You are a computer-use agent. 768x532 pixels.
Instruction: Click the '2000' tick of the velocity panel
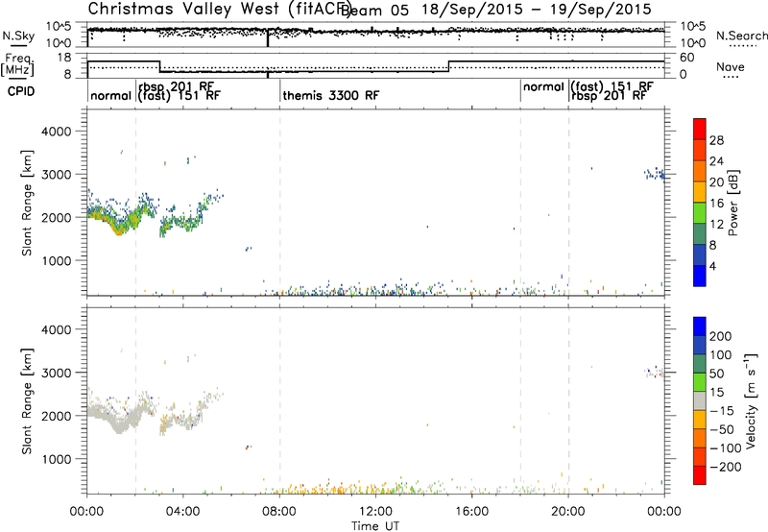tap(56, 416)
